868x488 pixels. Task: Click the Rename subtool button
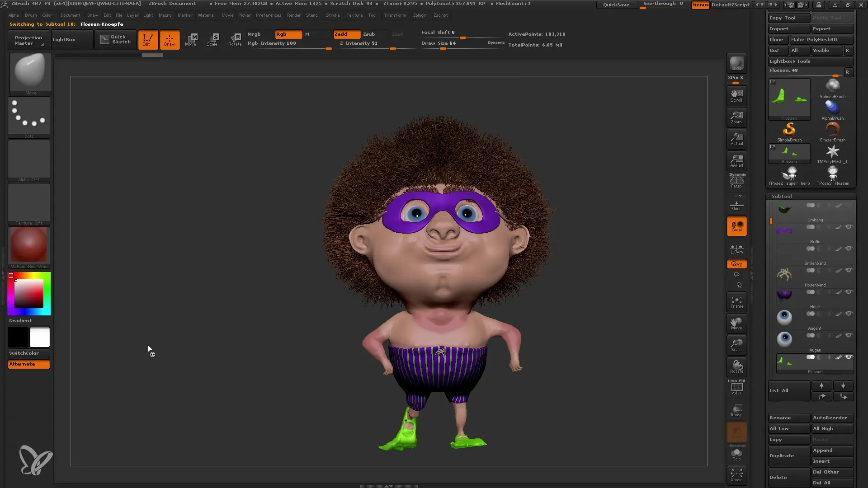coord(788,418)
